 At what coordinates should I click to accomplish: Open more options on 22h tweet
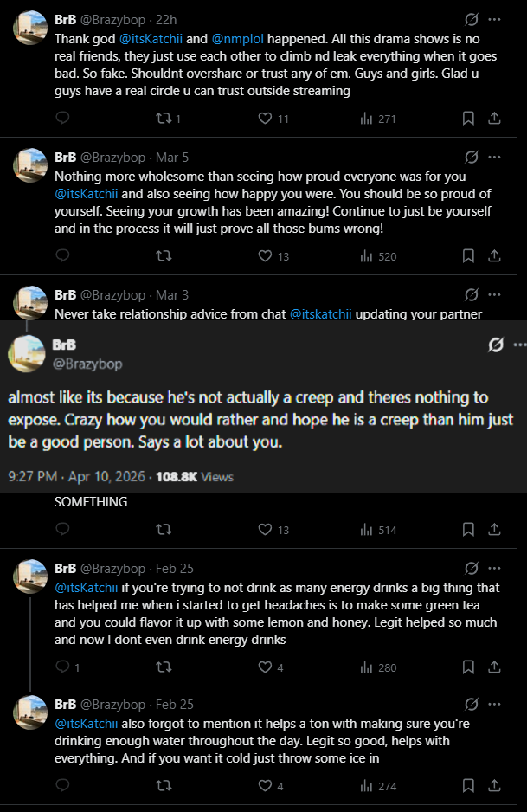494,19
